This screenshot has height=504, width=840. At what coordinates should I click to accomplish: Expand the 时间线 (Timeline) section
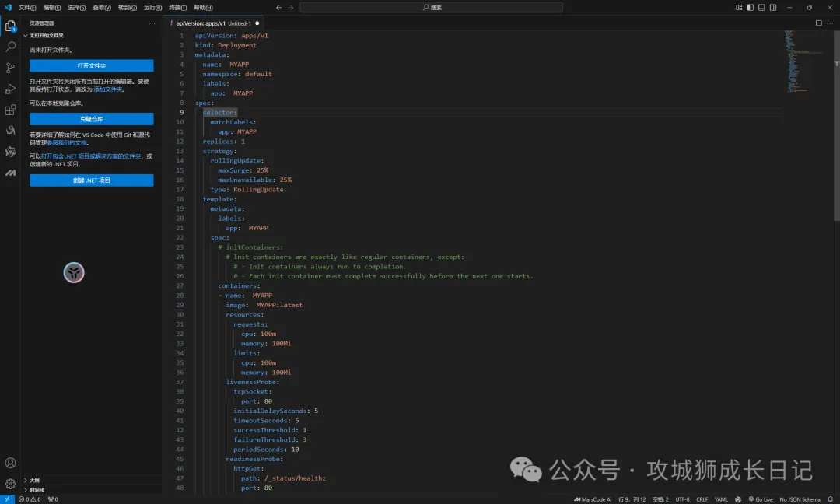pyautogui.click(x=36, y=490)
